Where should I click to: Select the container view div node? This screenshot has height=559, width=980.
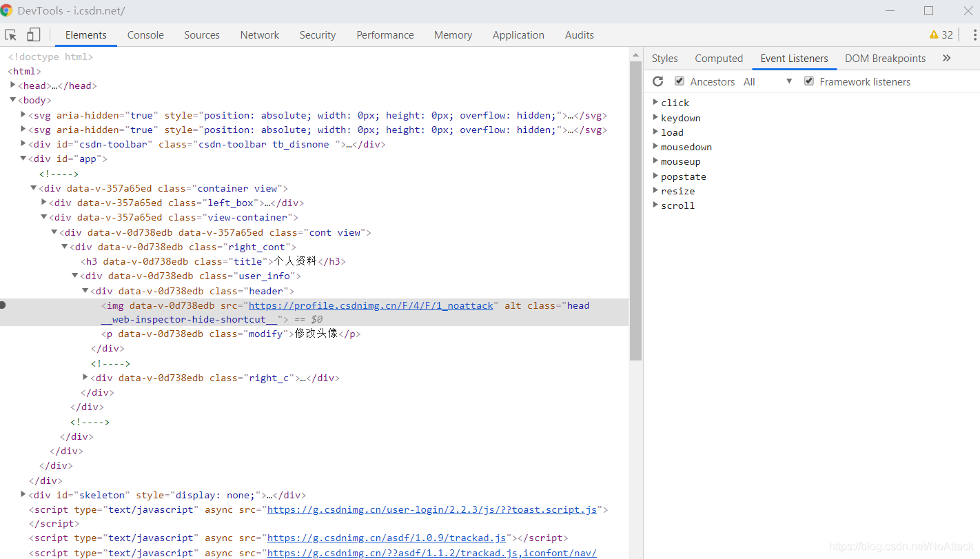pyautogui.click(x=163, y=188)
